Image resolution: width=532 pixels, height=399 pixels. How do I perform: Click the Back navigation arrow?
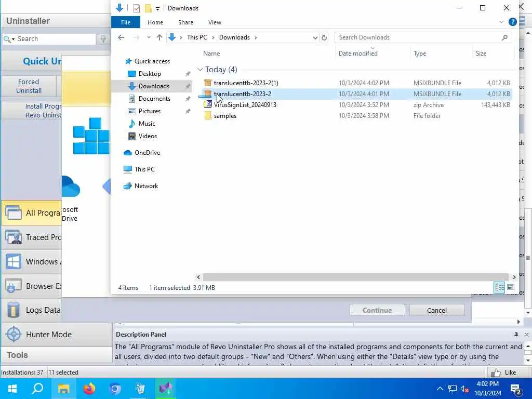pos(121,37)
